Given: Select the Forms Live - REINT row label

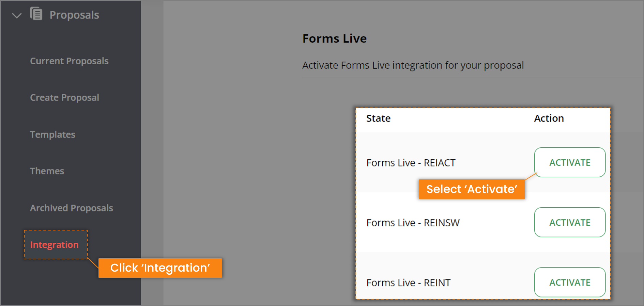Looking at the screenshot, I should tap(408, 282).
